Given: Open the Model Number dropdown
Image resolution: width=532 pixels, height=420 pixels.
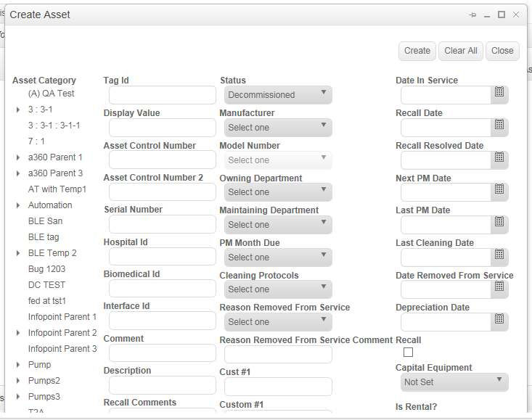Looking at the screenshot, I should pos(278,160).
